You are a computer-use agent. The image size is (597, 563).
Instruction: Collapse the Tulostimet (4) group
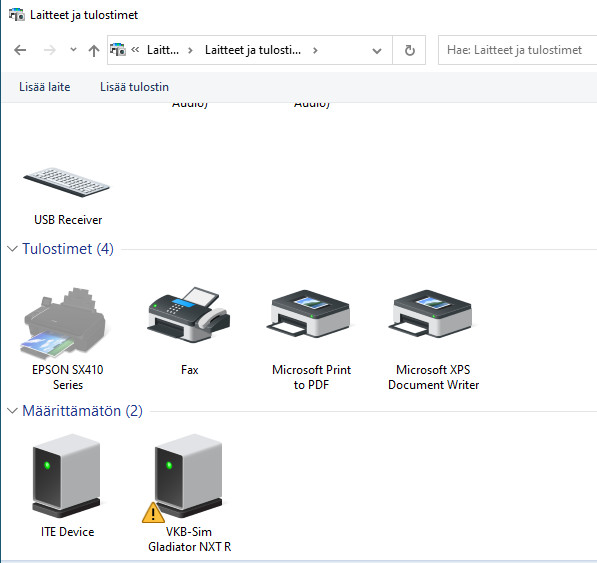(x=13, y=249)
